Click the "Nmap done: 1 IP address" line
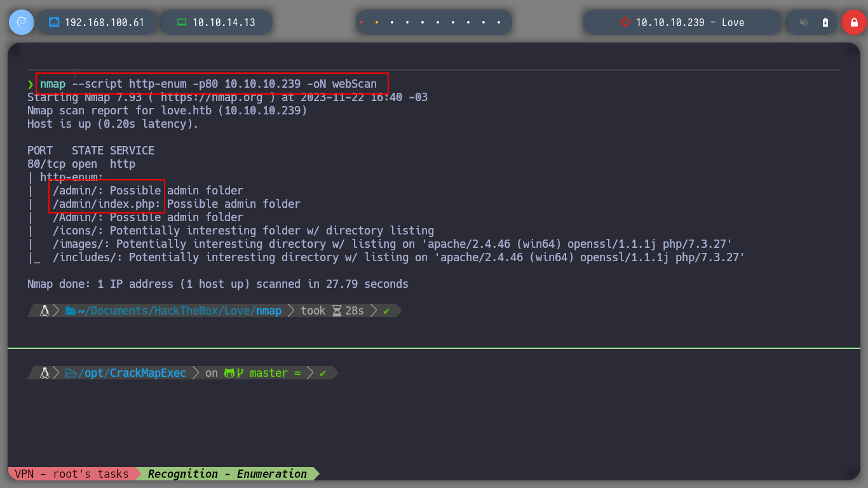Image resolution: width=868 pixels, height=488 pixels. [x=218, y=284]
